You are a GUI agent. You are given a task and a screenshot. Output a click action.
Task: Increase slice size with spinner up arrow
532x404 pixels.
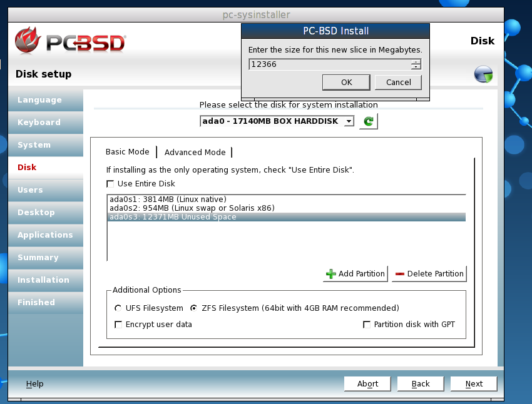coord(416,62)
